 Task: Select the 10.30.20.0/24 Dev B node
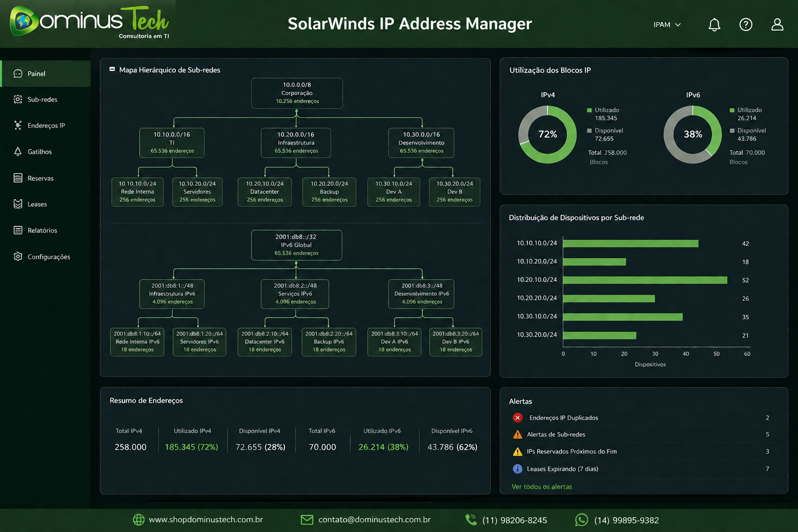(454, 192)
